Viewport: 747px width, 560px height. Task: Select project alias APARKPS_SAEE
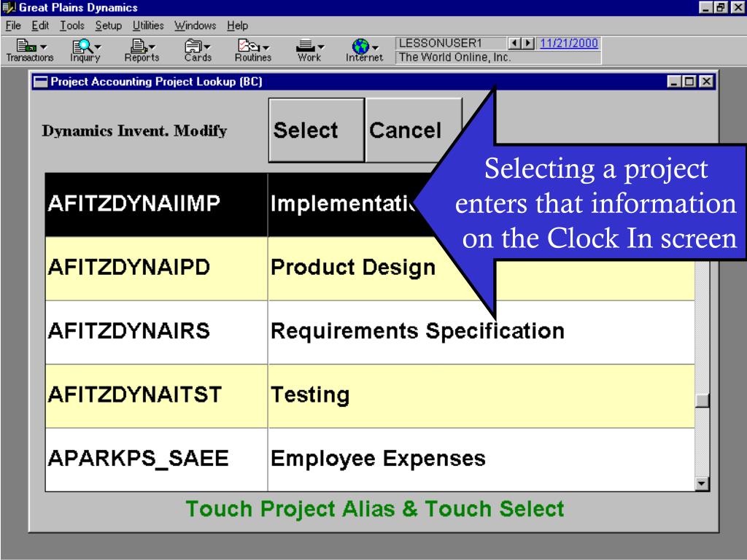pos(157,459)
